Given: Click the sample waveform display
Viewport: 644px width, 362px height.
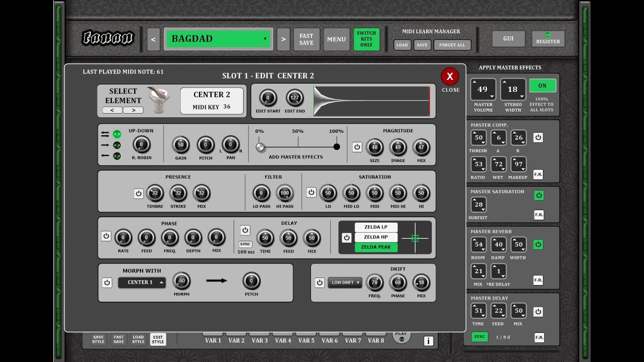Looking at the screenshot, I should (x=372, y=101).
